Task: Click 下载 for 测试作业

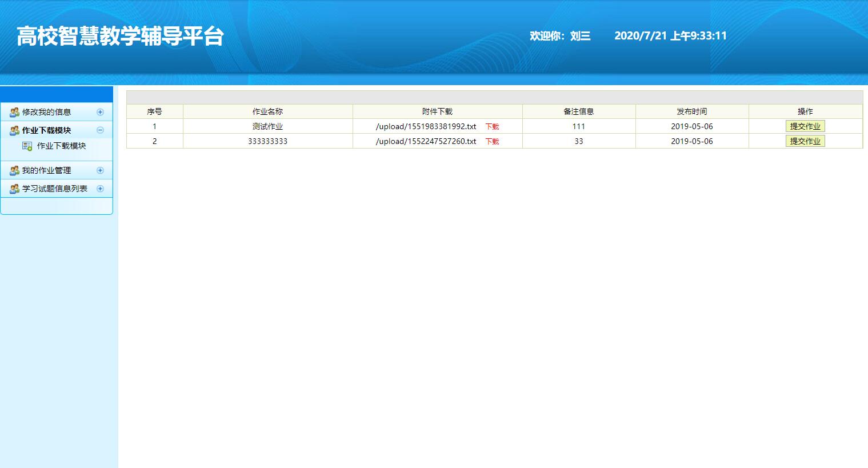Action: [x=491, y=126]
